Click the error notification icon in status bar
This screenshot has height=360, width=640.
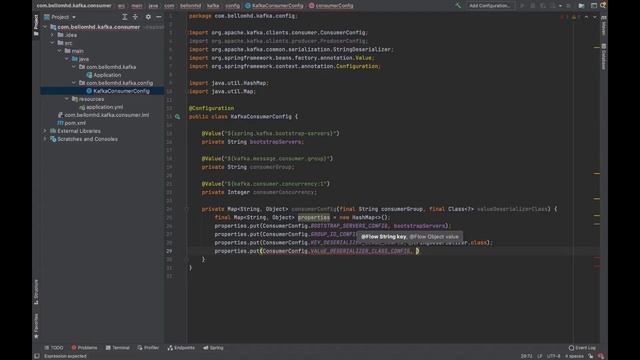pyautogui.click(x=601, y=356)
